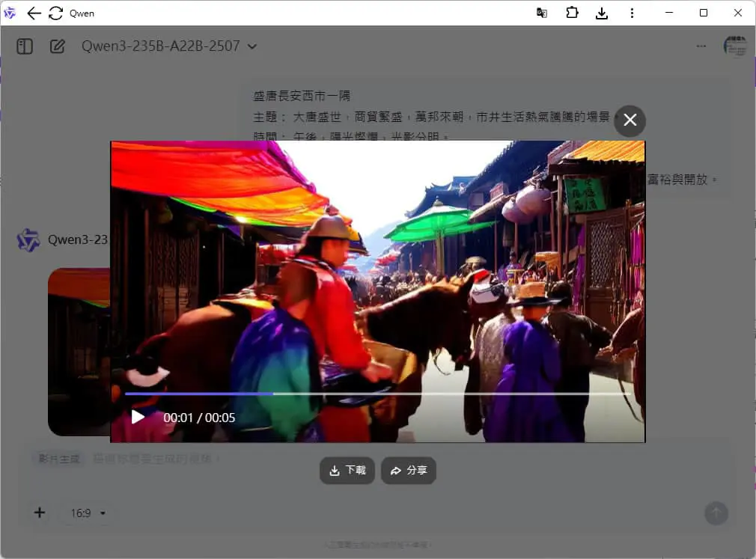Click the send arrow button
Viewport: 756px width, 559px height.
pos(716,513)
